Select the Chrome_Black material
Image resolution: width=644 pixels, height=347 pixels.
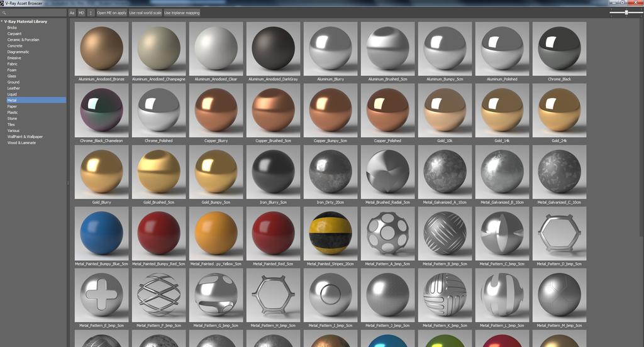pos(559,49)
